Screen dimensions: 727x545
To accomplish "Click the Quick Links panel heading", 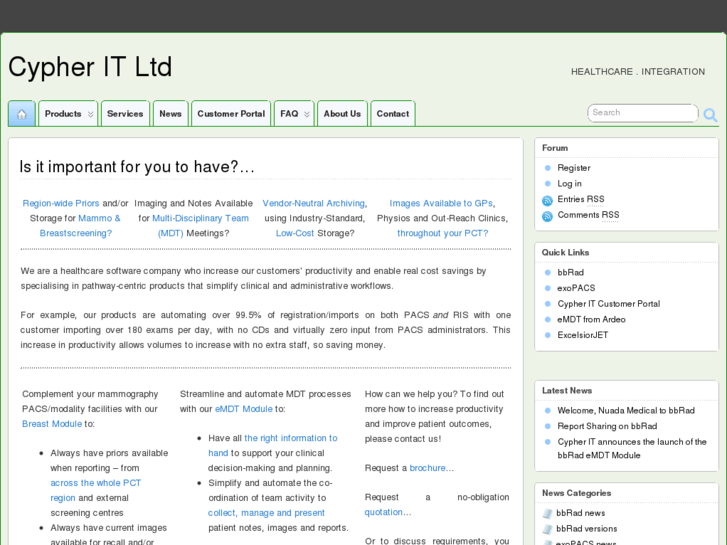I will tap(565, 252).
